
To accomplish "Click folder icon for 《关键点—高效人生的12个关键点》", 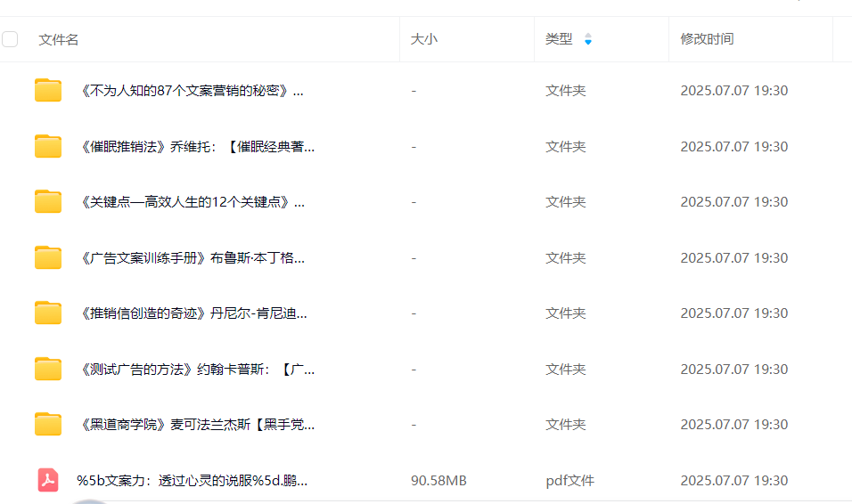I will pyautogui.click(x=48, y=202).
